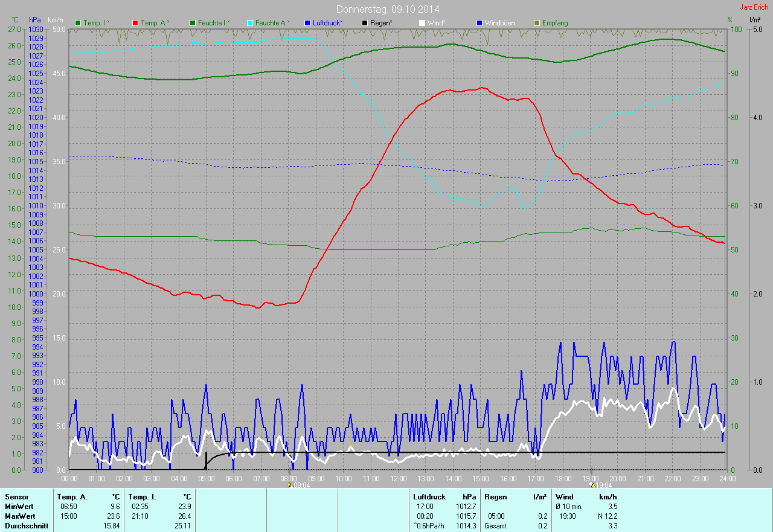Click the MaxWert row label
773x532 pixels.
pos(20,516)
